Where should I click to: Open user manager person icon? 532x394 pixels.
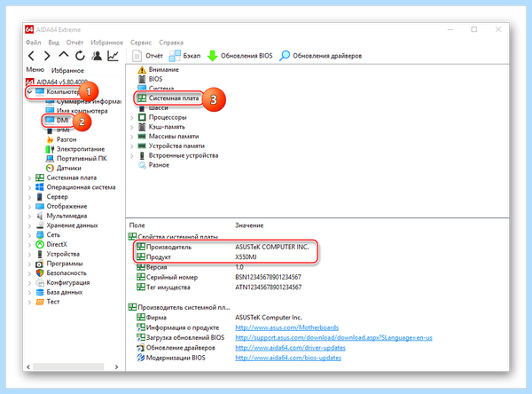tap(97, 56)
